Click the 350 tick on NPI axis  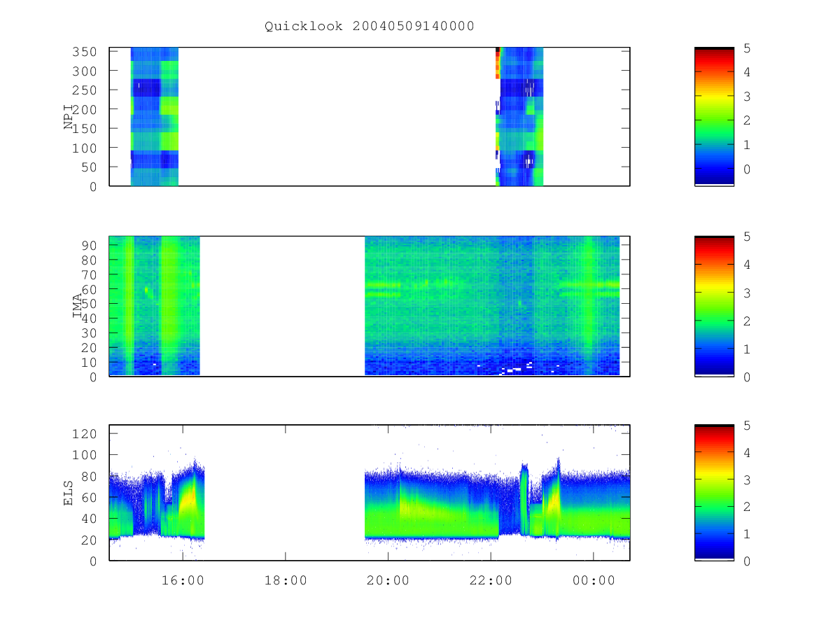(85, 52)
